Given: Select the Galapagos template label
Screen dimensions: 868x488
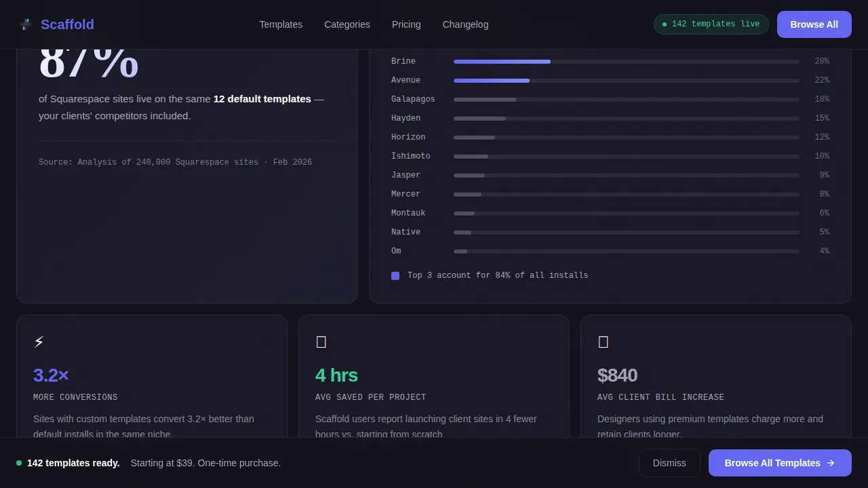Looking at the screenshot, I should pos(413,99).
